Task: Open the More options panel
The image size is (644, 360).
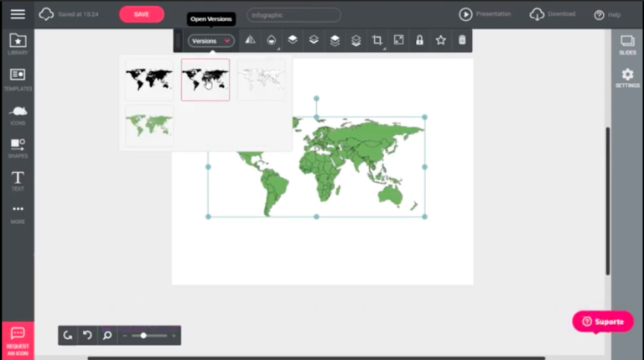Action: coord(18,215)
